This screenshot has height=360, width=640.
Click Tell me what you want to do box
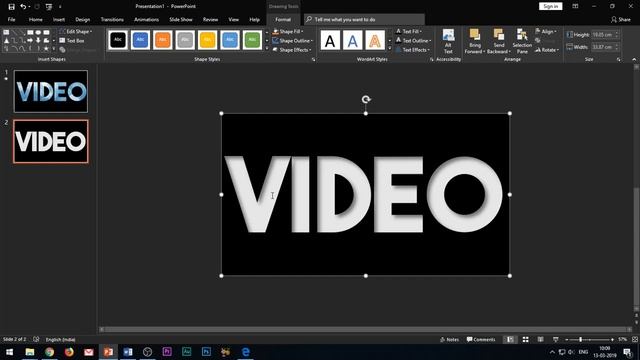(x=364, y=20)
